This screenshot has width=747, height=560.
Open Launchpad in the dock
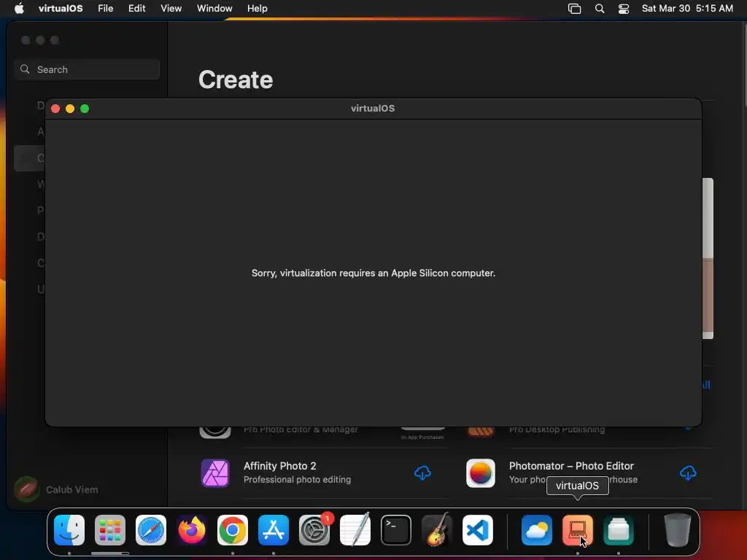(x=110, y=530)
